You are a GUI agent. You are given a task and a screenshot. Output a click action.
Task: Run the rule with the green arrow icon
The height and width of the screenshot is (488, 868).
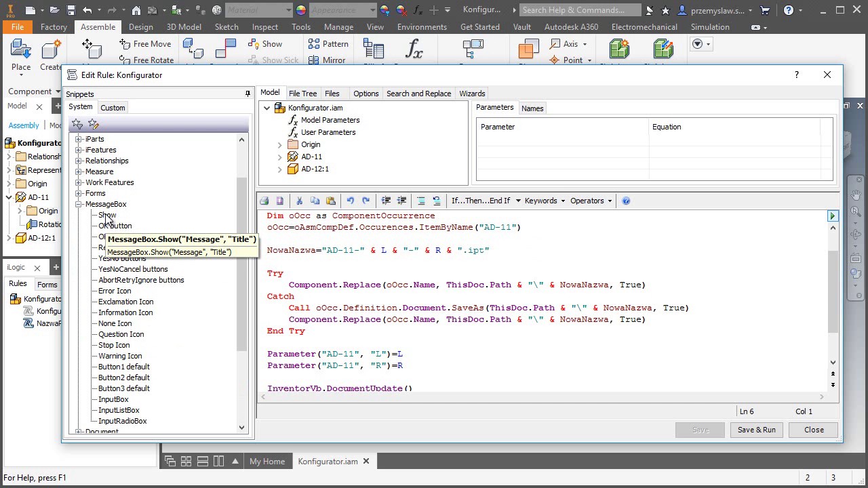click(832, 216)
